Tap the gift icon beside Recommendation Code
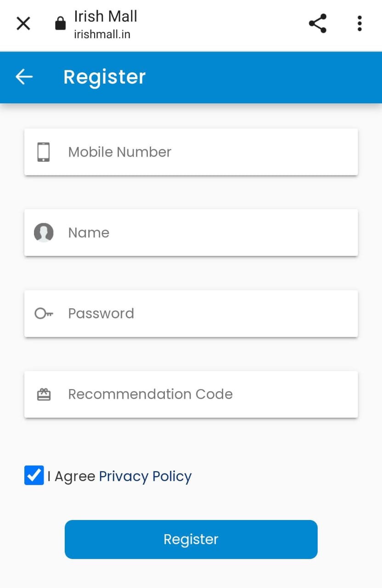Viewport: 382px width, 588px height. 44,394
